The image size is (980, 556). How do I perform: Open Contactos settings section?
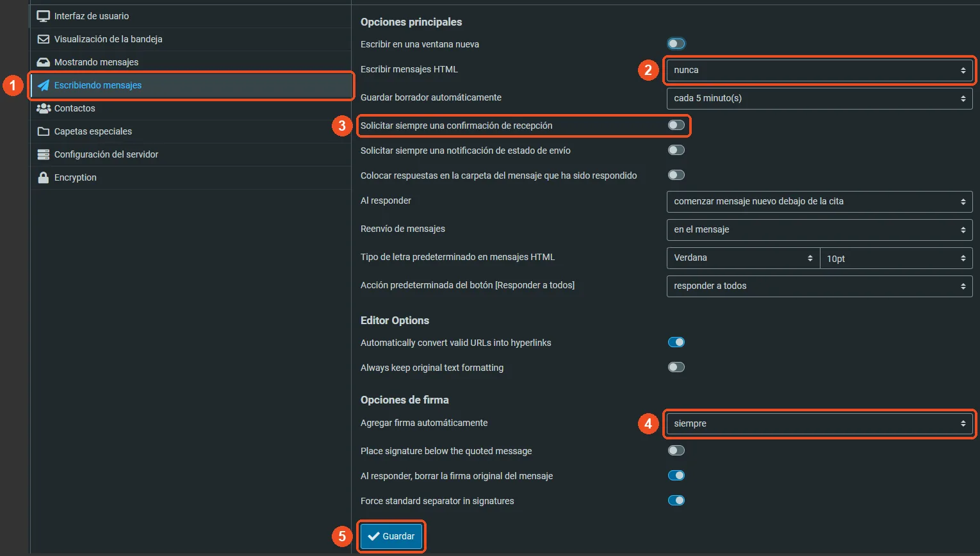pyautogui.click(x=191, y=108)
